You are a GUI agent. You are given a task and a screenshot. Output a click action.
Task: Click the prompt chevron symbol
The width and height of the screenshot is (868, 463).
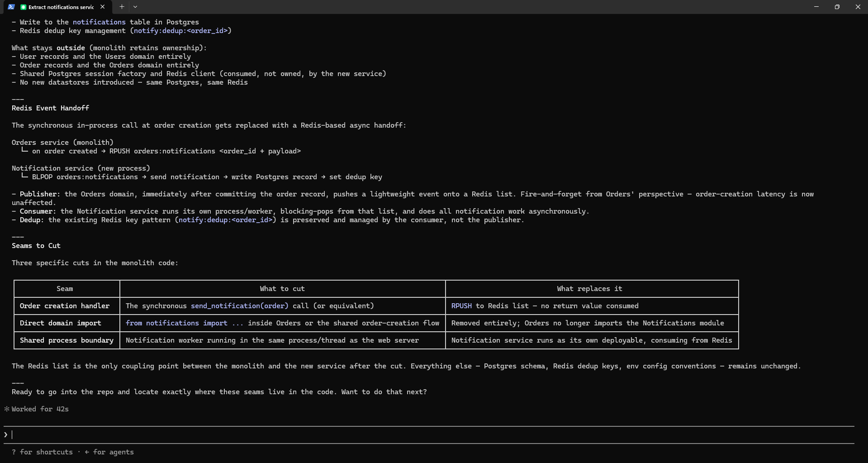point(6,434)
